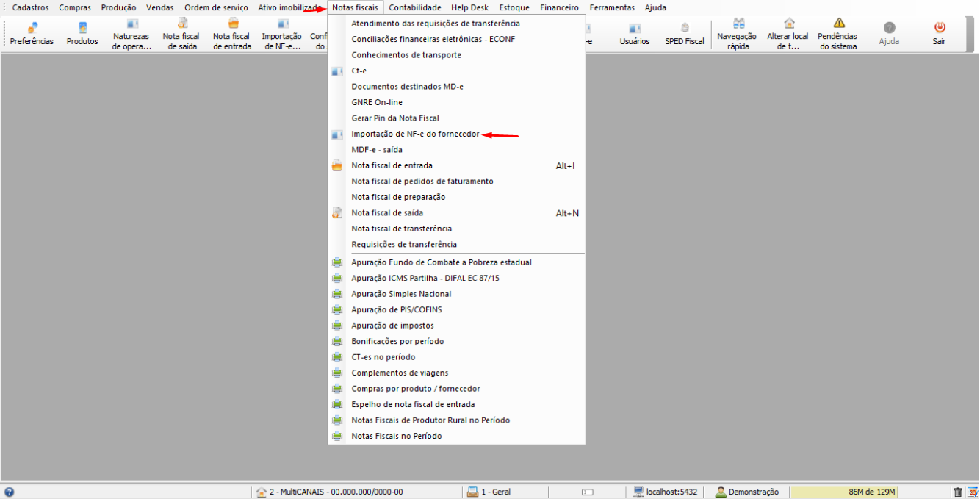Select Importação de NF-e do fornecedor
Screen dimensions: 980x499
[x=415, y=134]
